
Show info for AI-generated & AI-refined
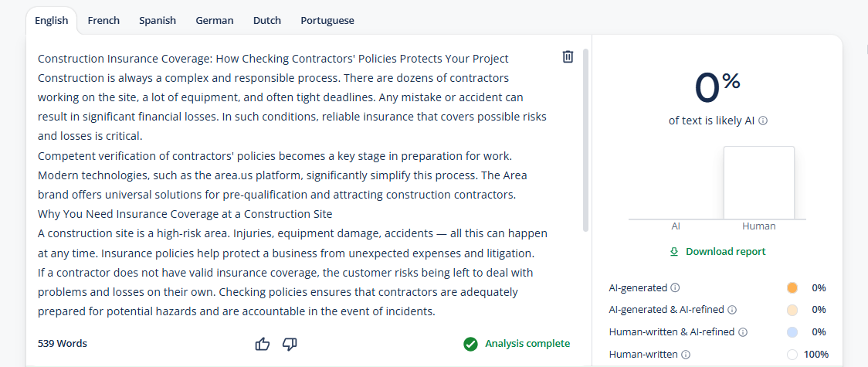(732, 310)
